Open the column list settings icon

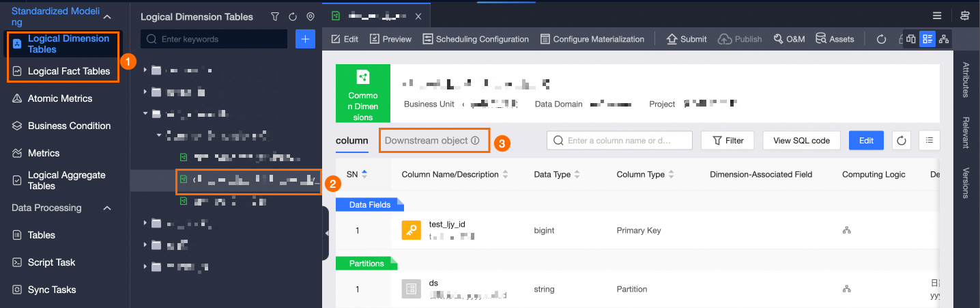[929, 141]
